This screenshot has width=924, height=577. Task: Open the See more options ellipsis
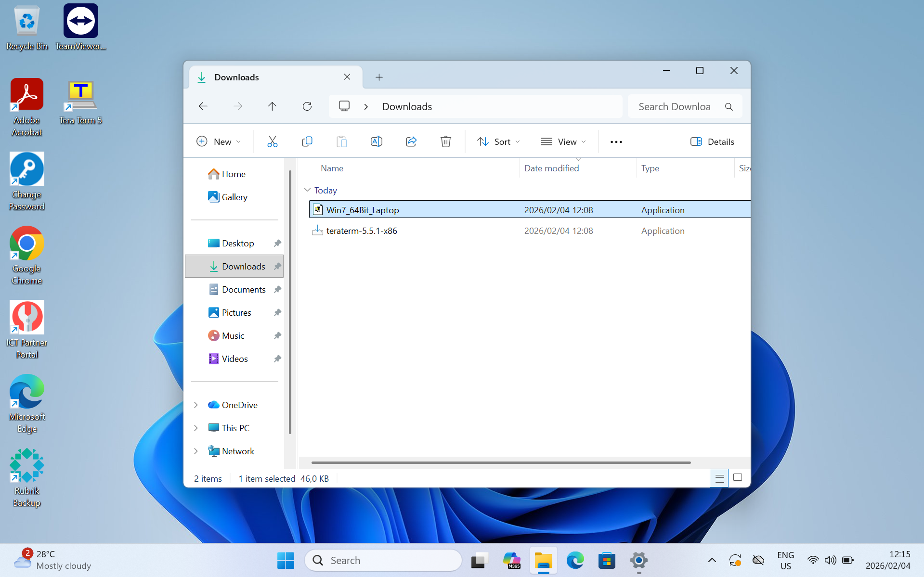(616, 141)
